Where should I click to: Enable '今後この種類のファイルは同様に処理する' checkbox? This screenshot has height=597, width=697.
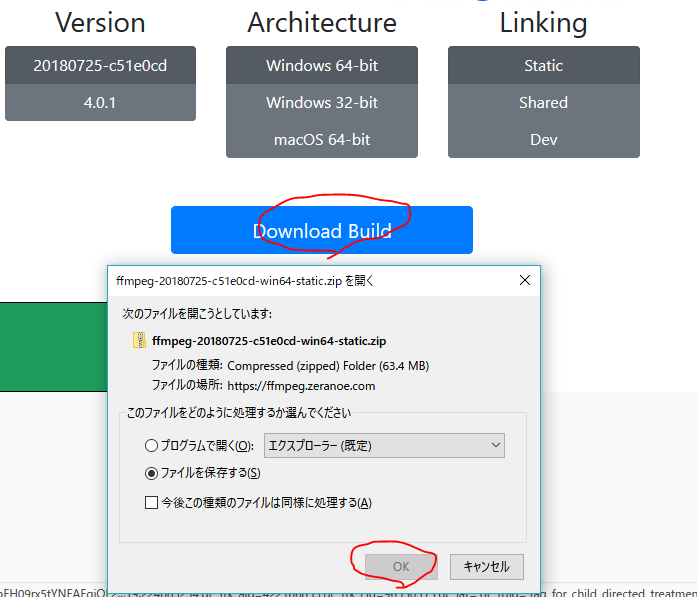coord(151,503)
